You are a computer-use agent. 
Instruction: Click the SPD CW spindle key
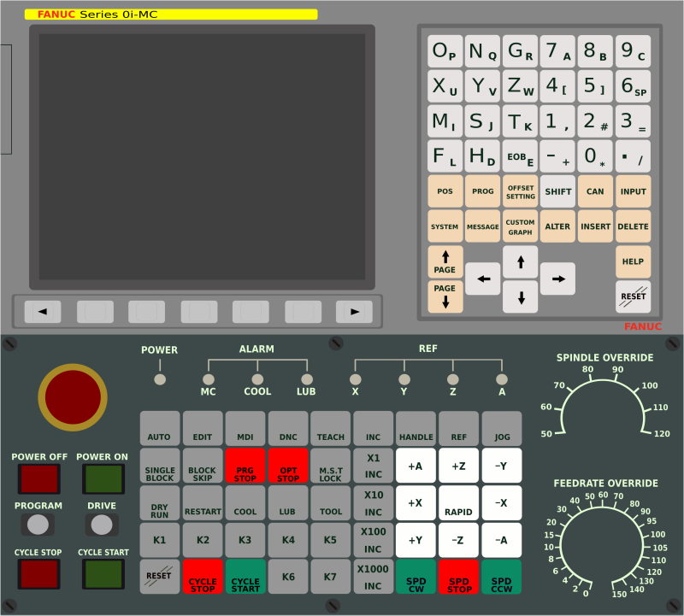416,577
